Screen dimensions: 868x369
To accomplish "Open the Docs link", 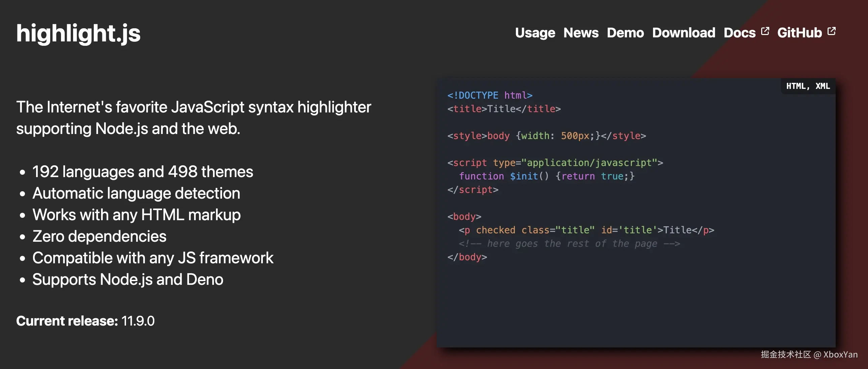I will (x=740, y=33).
